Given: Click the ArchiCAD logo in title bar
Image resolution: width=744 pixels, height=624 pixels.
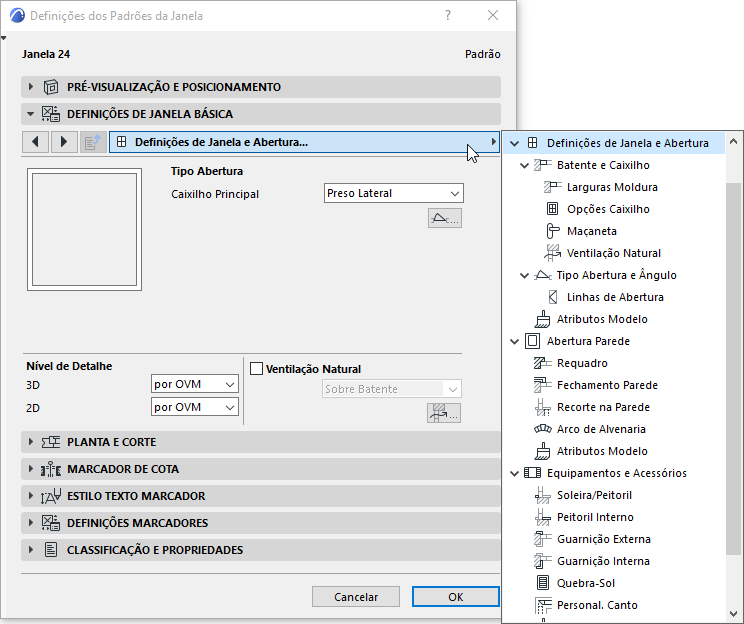Looking at the screenshot, I should (x=17, y=16).
